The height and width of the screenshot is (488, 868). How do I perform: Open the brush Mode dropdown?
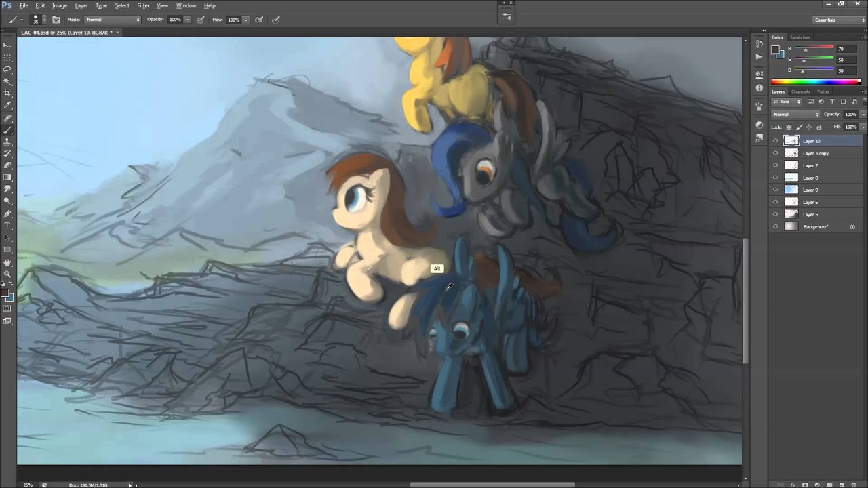click(x=113, y=20)
